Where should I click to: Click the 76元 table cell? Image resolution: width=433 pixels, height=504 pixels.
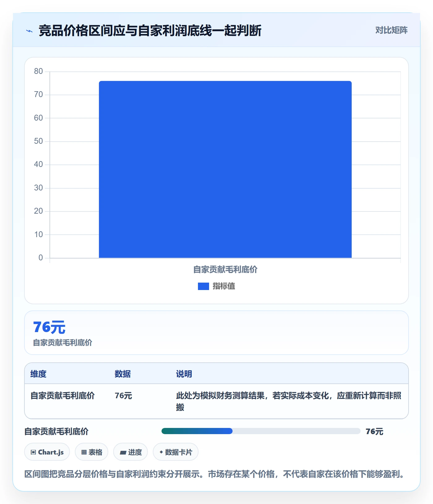123,396
